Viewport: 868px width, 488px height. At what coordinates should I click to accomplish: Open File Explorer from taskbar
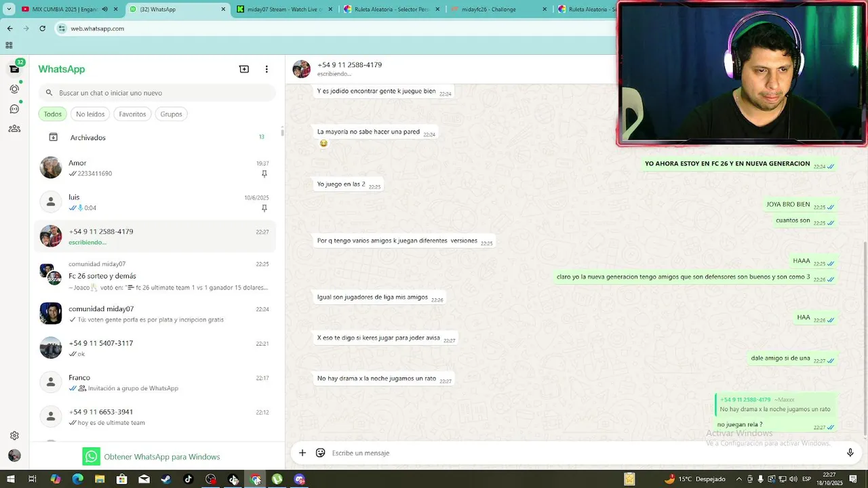pyautogui.click(x=100, y=479)
